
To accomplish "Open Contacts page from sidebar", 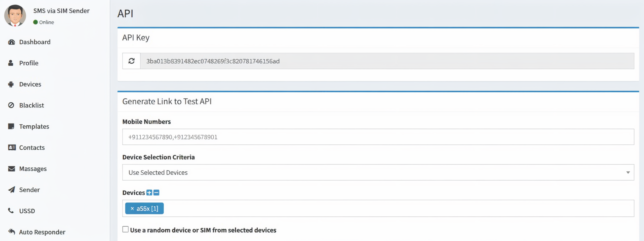I will (32, 148).
